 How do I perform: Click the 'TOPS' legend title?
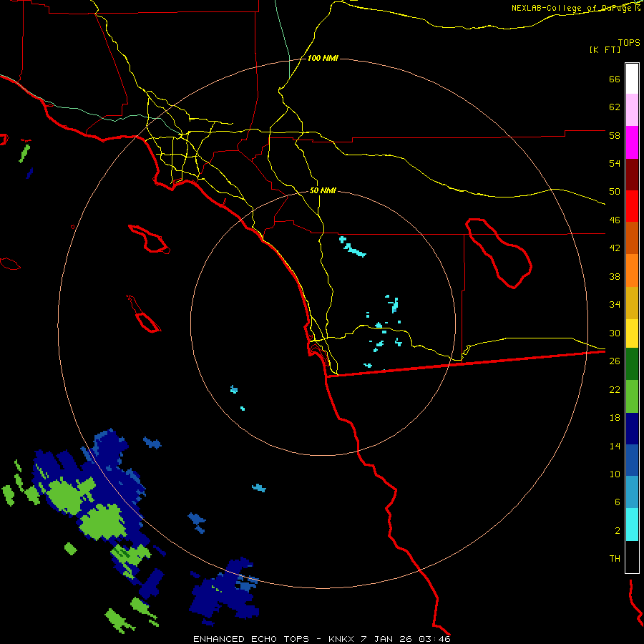(x=629, y=42)
